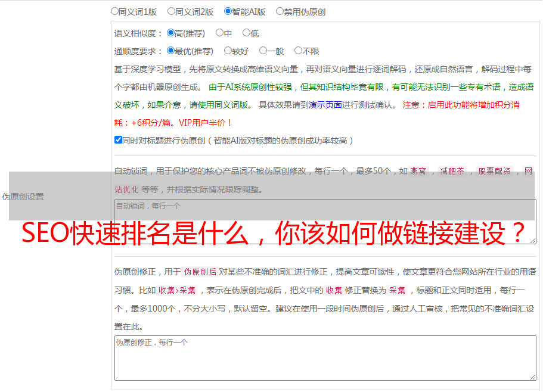
Task: Set 通顺度要求 to 最优(推荐)
Action: pyautogui.click(x=170, y=51)
